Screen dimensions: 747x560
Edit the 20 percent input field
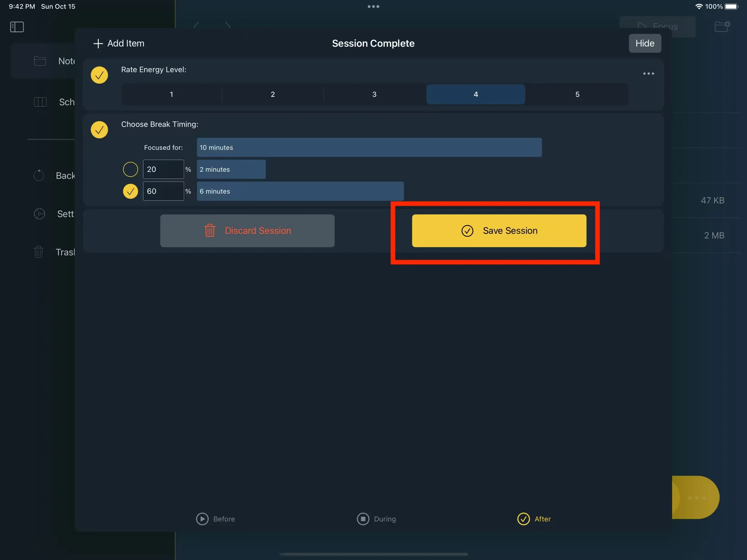[x=163, y=169]
